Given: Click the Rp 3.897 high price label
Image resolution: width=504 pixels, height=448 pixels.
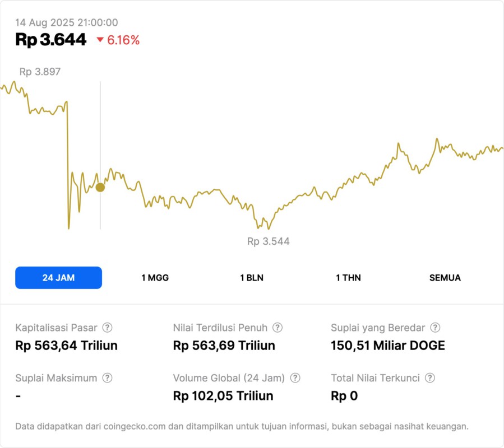Looking at the screenshot, I should click(40, 72).
